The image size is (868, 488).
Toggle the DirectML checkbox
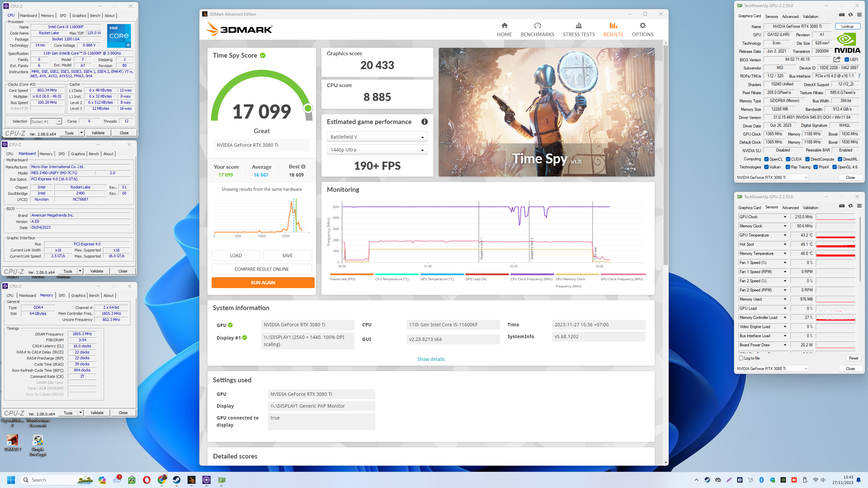[840, 159]
